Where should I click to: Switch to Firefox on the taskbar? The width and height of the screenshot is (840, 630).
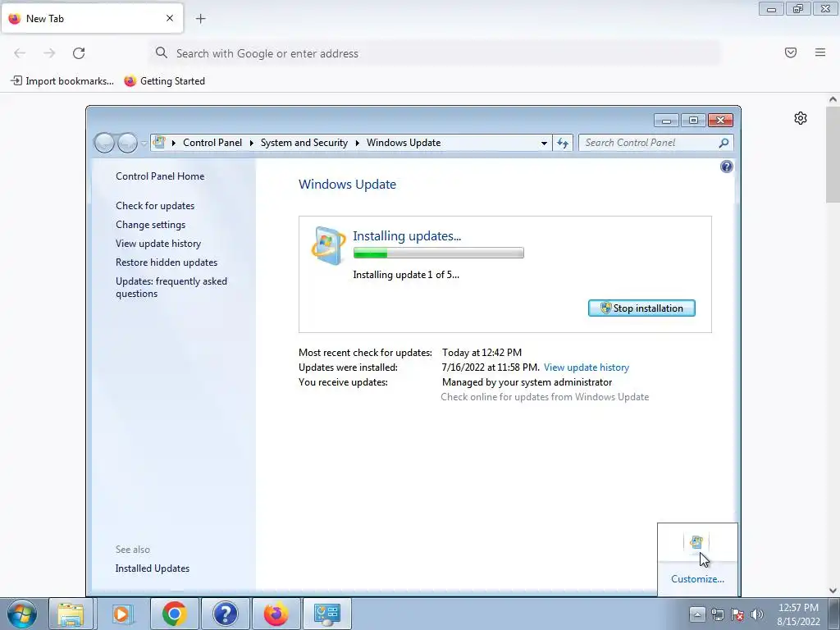pos(276,614)
